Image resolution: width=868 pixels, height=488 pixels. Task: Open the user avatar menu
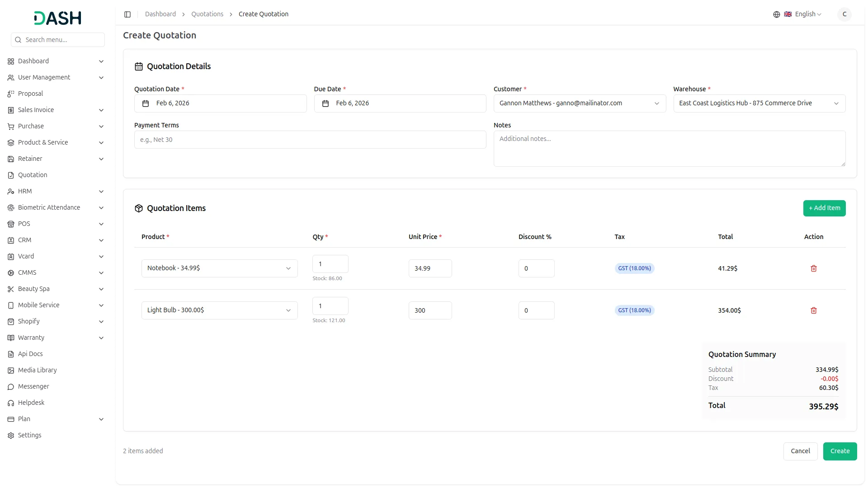point(844,14)
